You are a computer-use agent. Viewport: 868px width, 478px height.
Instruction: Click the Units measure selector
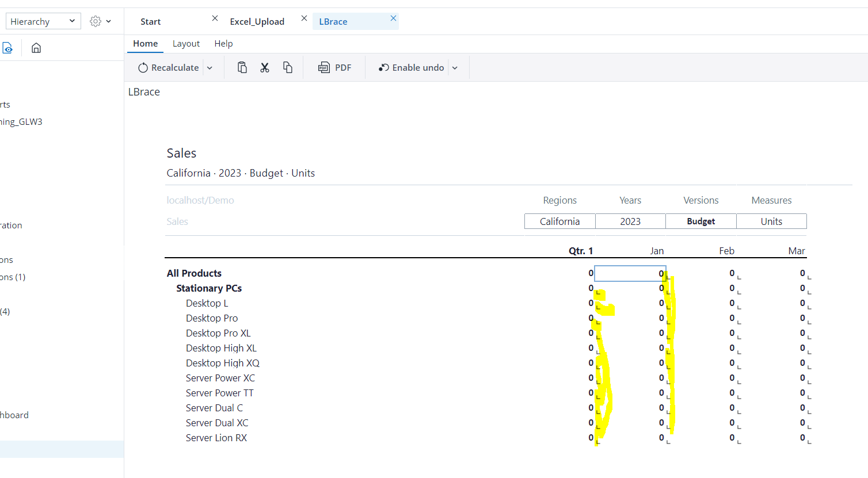[771, 221]
